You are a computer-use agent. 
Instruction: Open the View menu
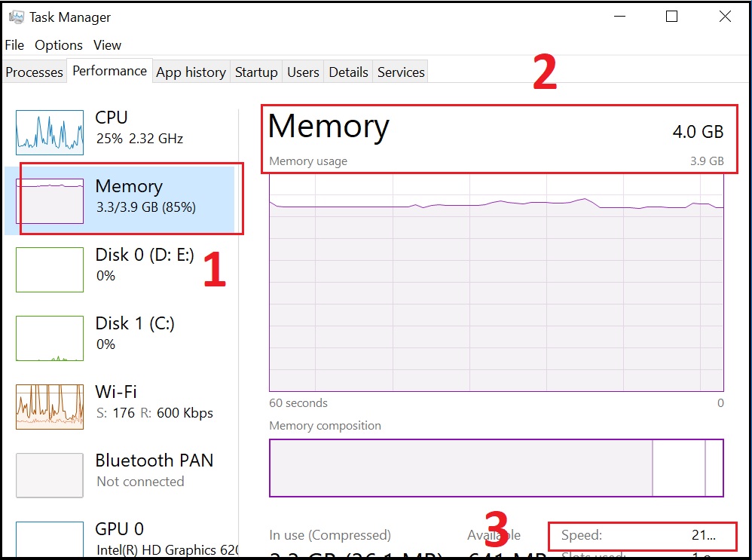(107, 45)
